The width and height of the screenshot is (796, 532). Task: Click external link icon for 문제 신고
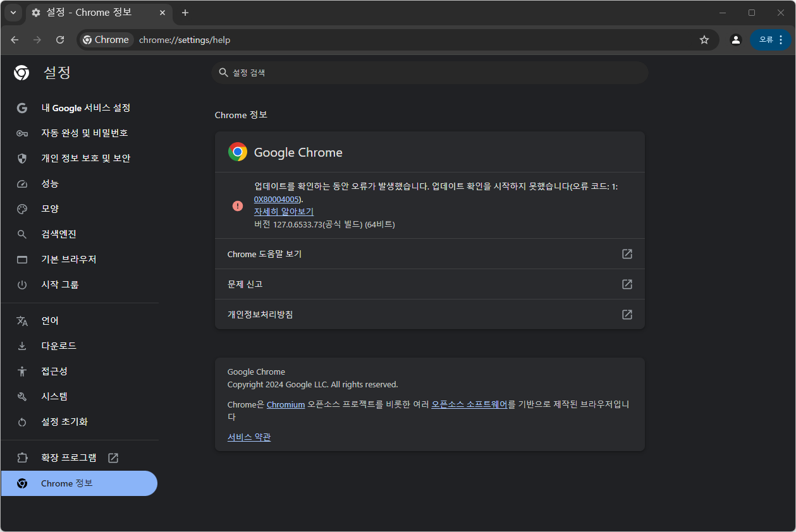tap(627, 284)
